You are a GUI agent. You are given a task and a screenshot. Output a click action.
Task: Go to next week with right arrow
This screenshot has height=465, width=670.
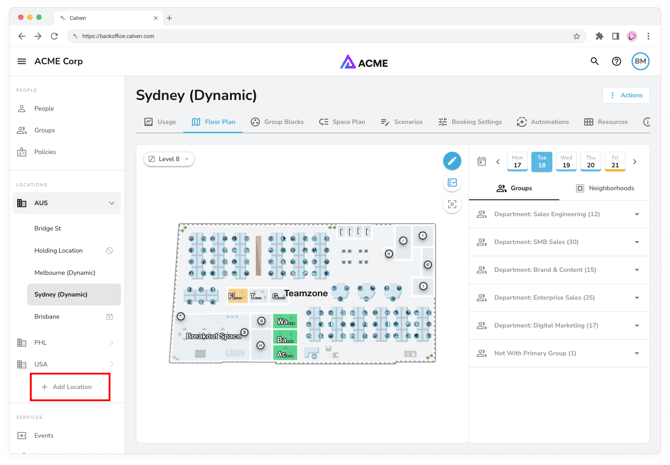[634, 161]
